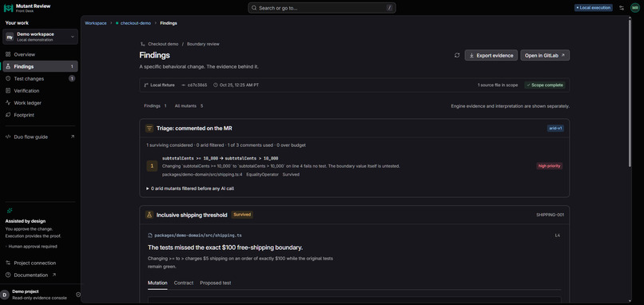
Task: Click the read-only icon beside Demo project
Action: coord(78,295)
